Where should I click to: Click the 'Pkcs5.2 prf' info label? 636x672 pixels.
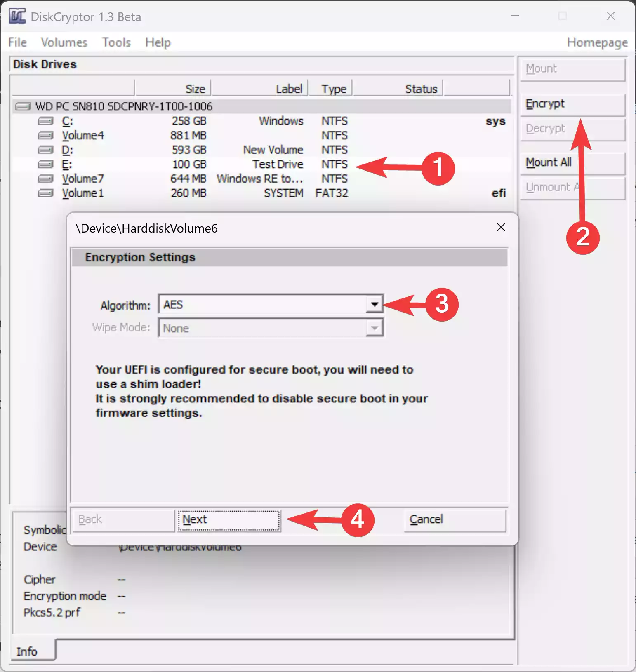click(x=52, y=613)
